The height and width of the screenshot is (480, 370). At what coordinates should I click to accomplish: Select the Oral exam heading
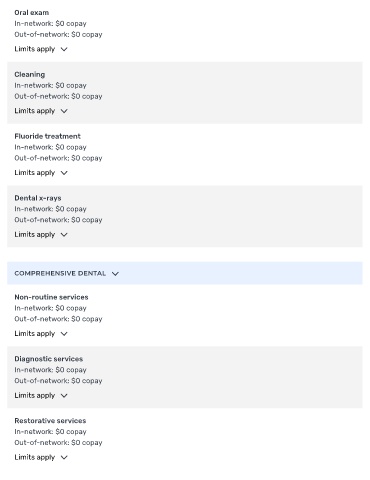click(32, 13)
